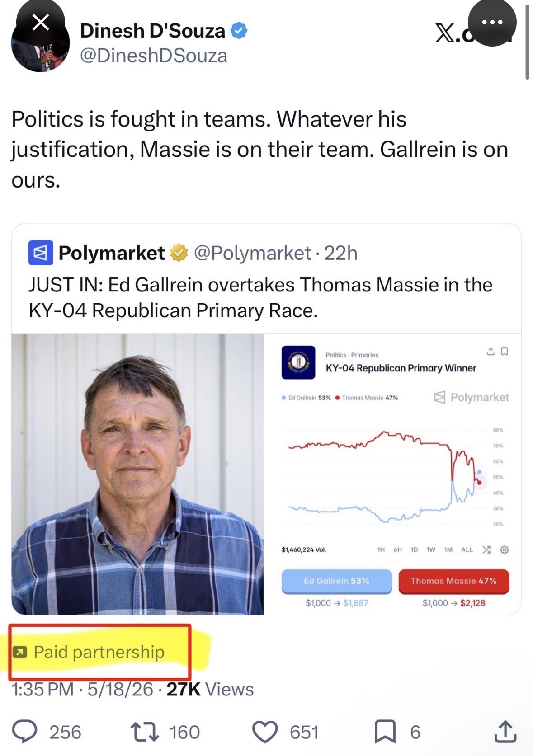The image size is (533, 756).
Task: Switch the chart to the 1W range
Action: point(431,550)
